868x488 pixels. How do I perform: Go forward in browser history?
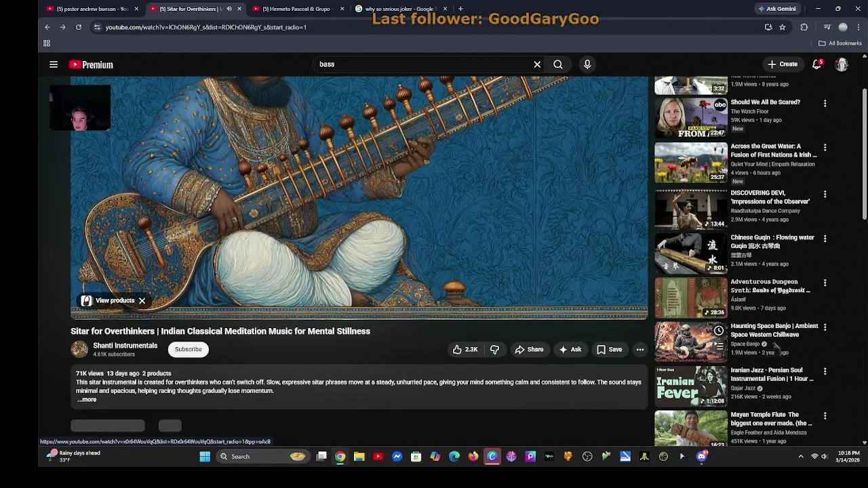(62, 27)
